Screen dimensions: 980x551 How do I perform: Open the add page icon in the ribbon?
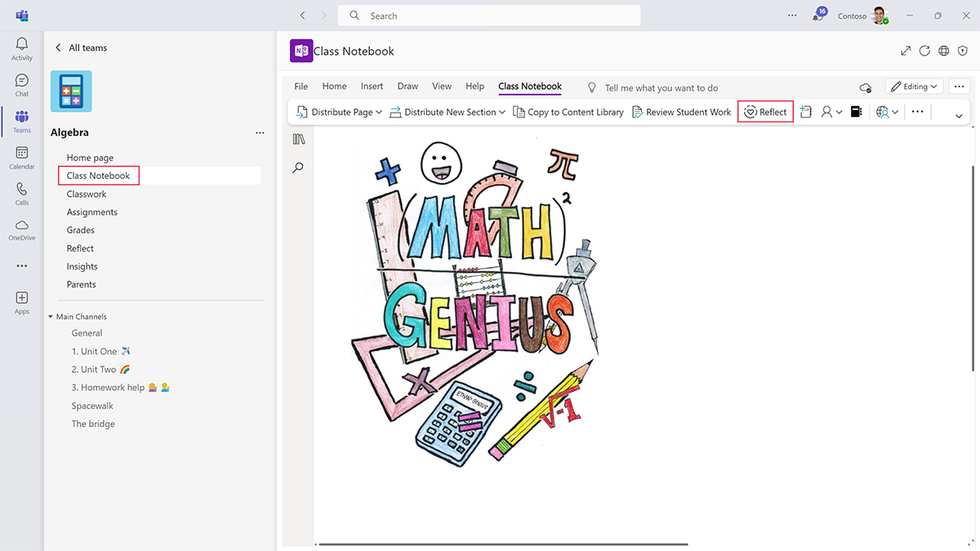point(805,112)
